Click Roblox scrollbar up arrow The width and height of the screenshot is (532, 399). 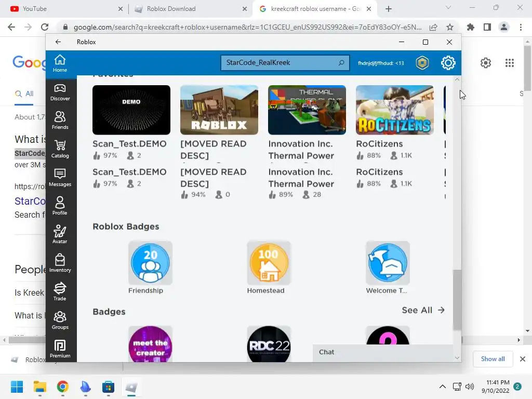(457, 79)
